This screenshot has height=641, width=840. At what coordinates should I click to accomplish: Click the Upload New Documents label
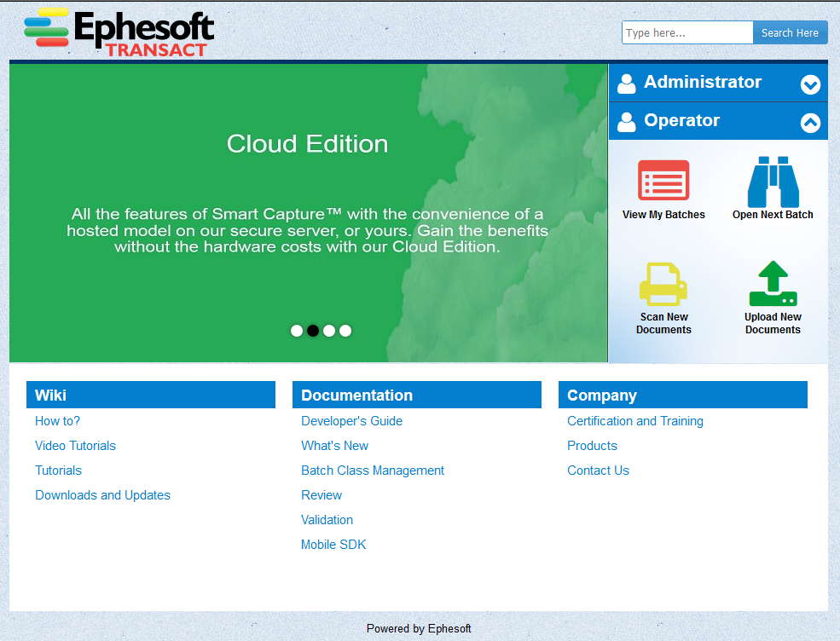773,323
